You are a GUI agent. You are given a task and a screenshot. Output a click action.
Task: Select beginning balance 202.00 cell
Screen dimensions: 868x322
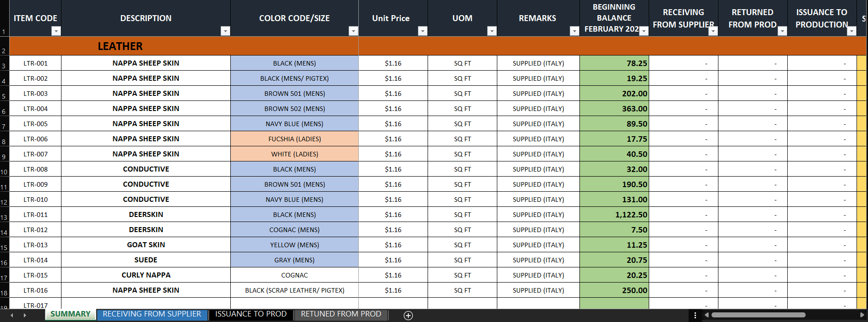coord(614,94)
